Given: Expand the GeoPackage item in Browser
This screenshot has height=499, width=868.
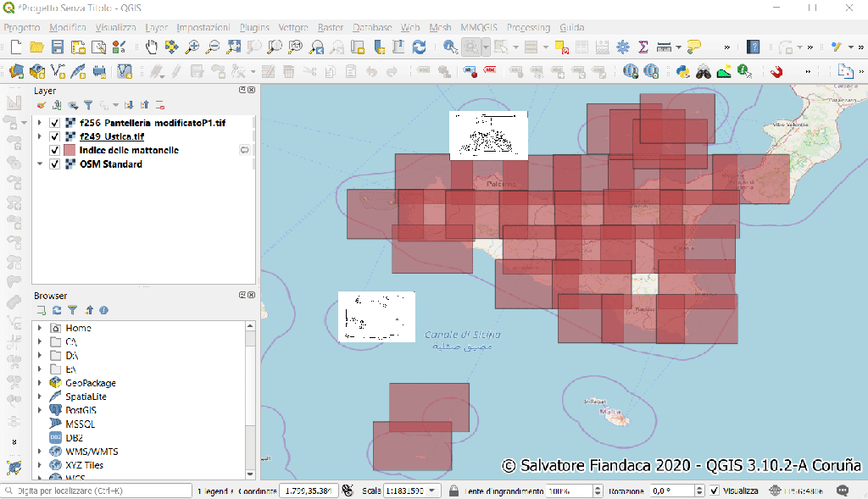Looking at the screenshot, I should [40, 383].
